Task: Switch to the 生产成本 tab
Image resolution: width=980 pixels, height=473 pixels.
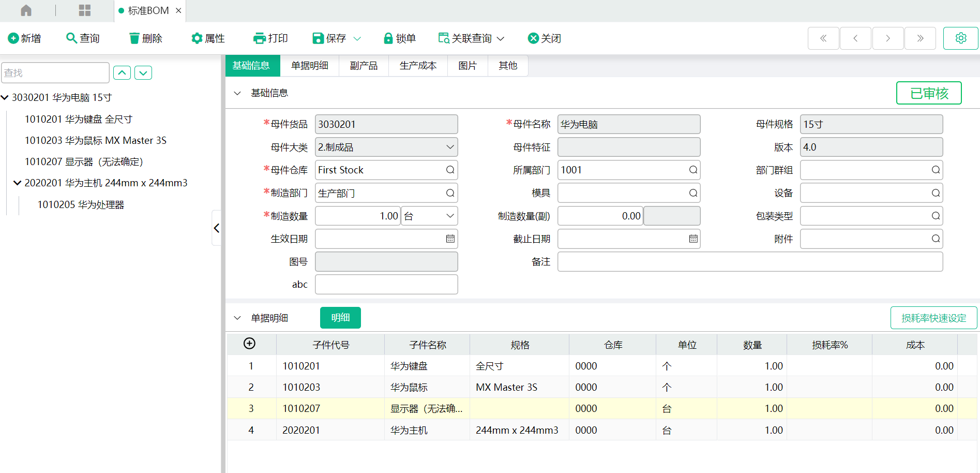Action: 418,66
